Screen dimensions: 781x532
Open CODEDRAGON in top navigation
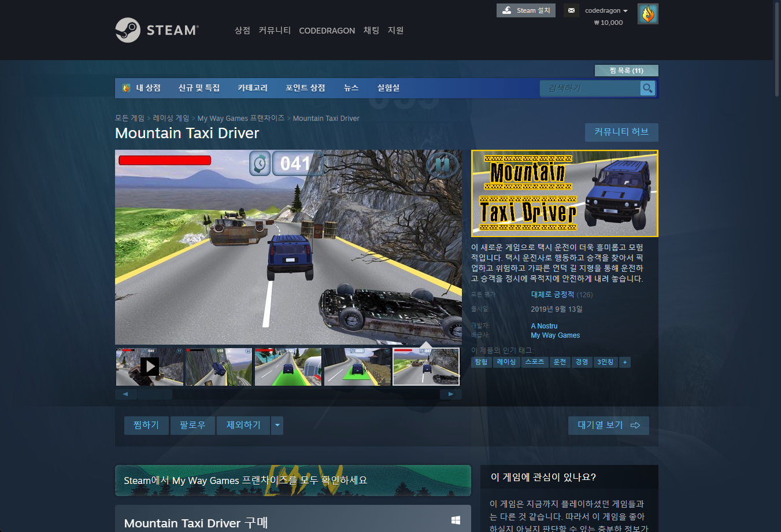[327, 31]
